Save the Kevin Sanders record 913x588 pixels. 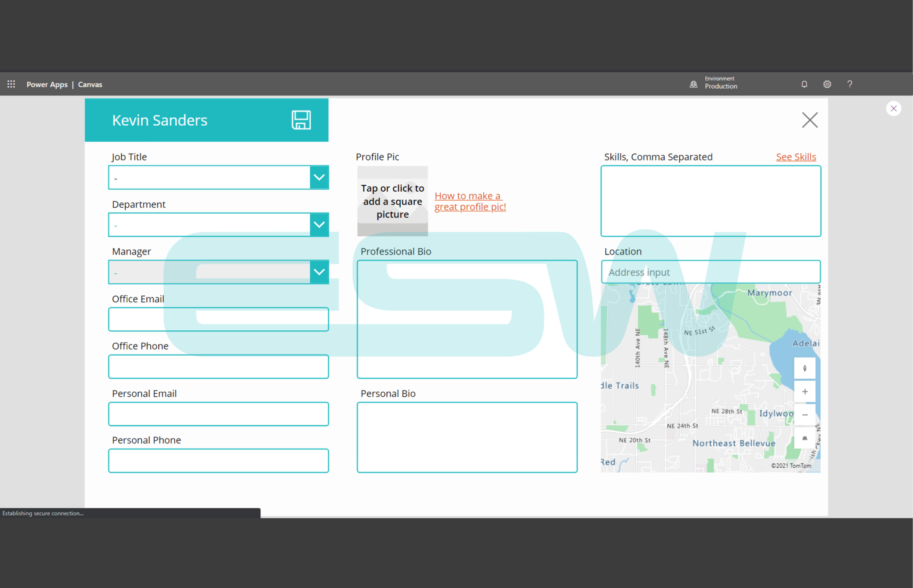point(301,120)
